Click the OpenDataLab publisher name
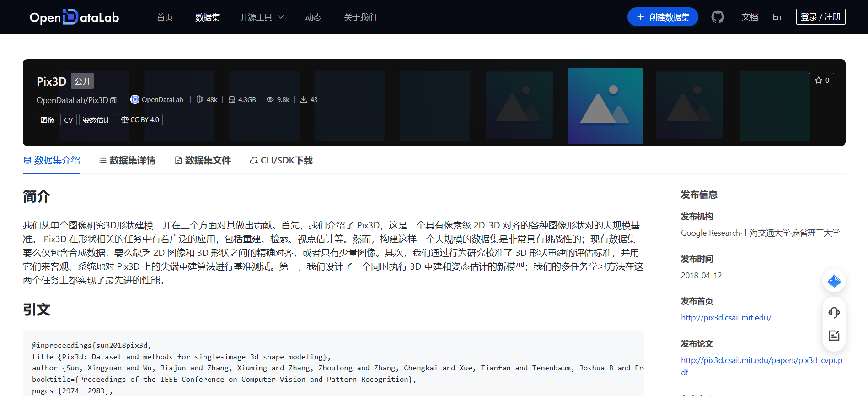 tap(162, 100)
